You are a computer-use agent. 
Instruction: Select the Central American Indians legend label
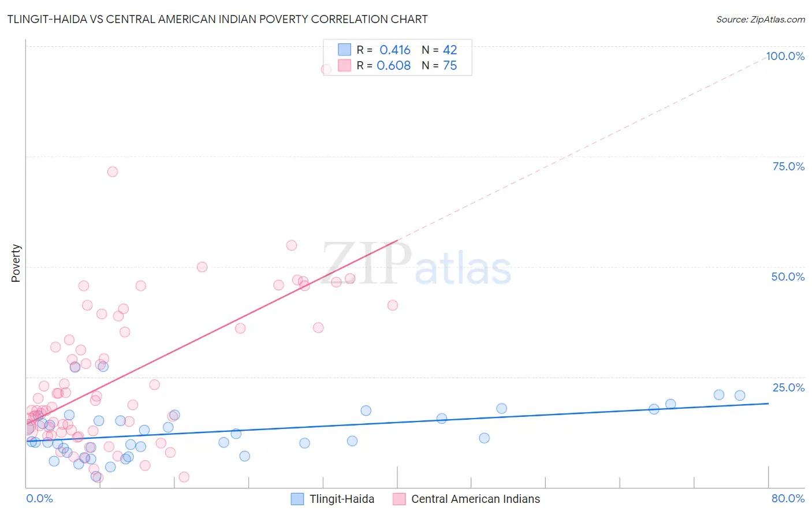click(x=476, y=499)
